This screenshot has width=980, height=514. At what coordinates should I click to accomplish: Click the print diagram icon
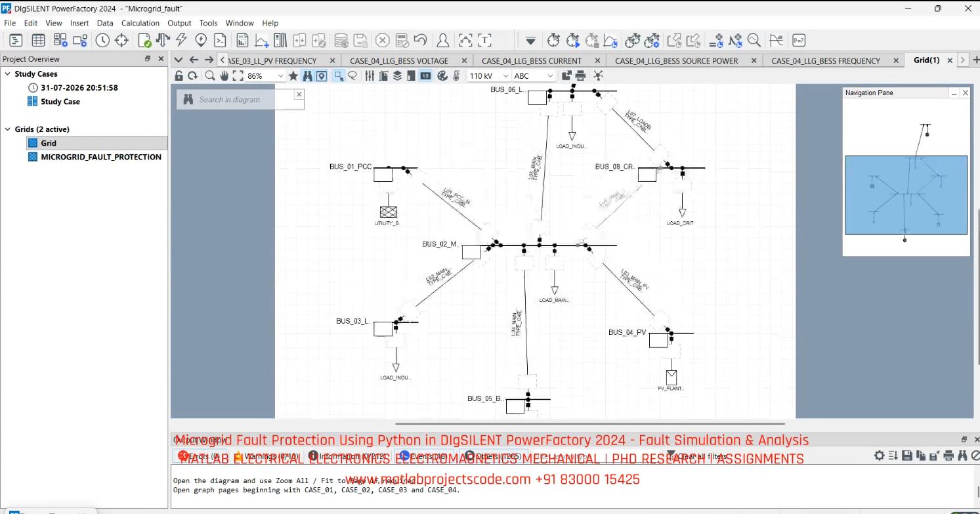[x=580, y=75]
